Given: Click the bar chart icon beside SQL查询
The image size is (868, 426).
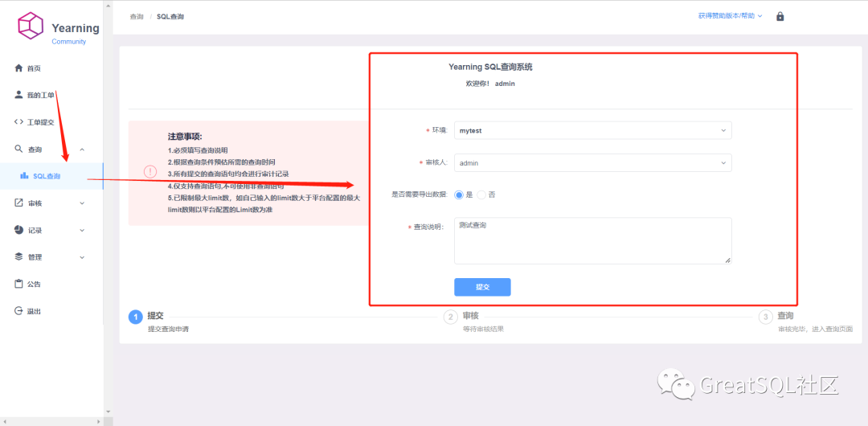Looking at the screenshot, I should (24, 175).
